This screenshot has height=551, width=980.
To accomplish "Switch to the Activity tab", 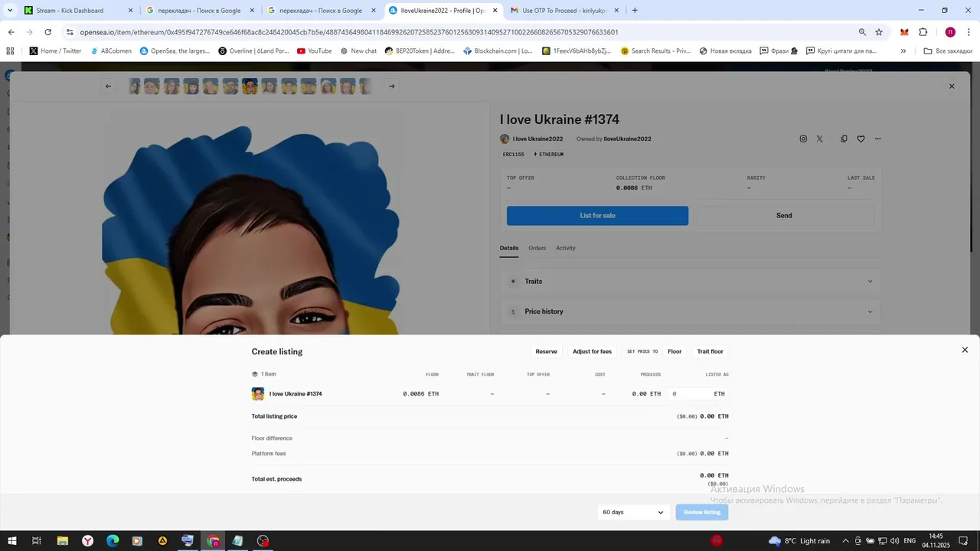I will pos(566,248).
